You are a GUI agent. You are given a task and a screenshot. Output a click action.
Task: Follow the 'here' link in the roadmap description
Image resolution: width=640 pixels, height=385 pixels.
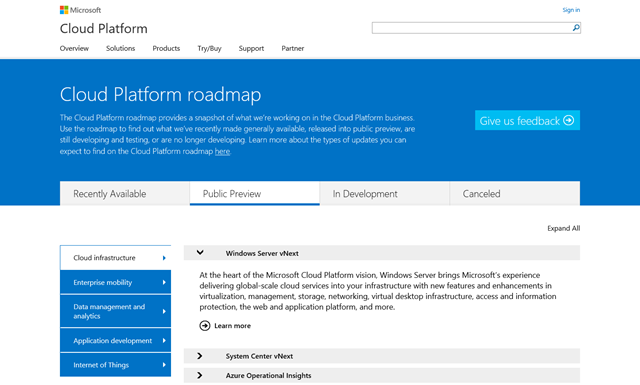click(222, 151)
